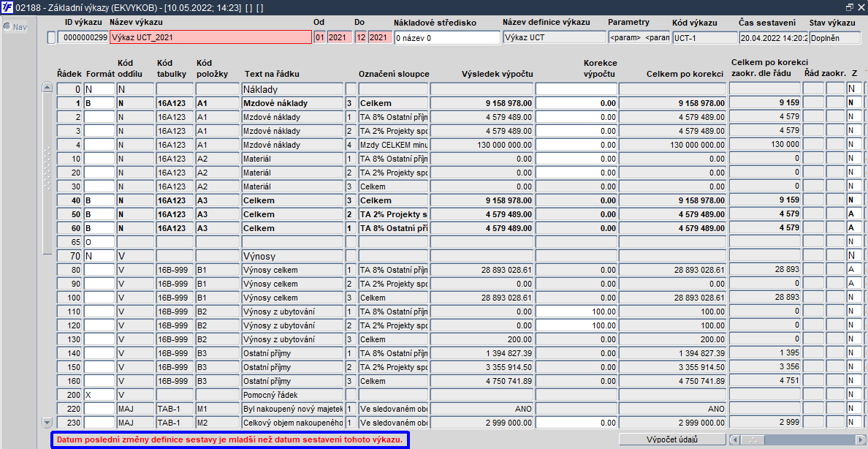The image size is (868, 449).
Task: Click the Název výkazu field Výkaz UCT_2021
Action: click(x=210, y=38)
